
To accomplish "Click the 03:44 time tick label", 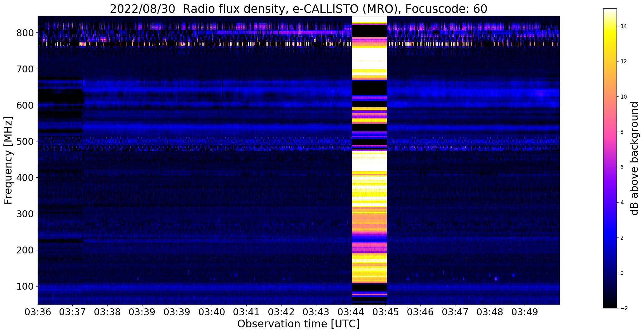I will tap(351, 312).
